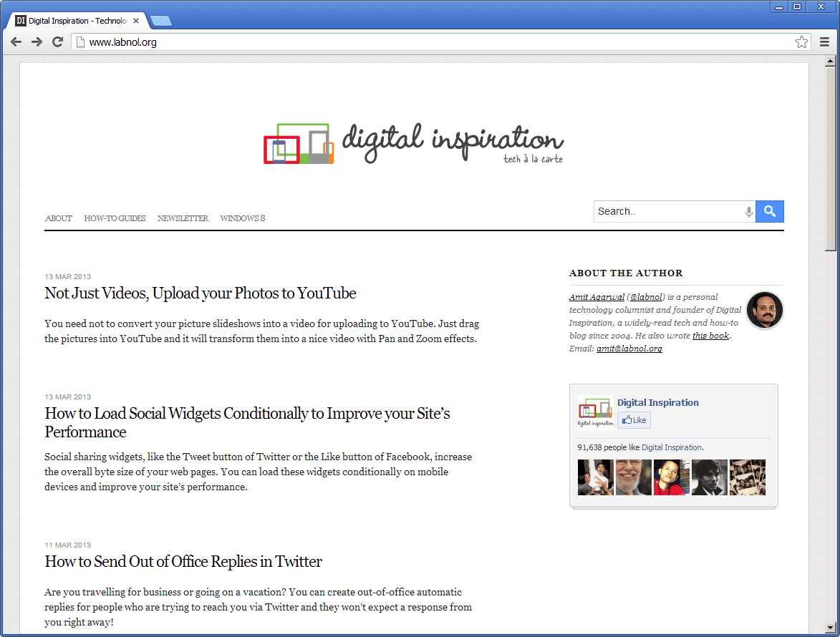
Task: Open 'How to Send Out of Office Replies in Twitter'
Action: [x=183, y=562]
